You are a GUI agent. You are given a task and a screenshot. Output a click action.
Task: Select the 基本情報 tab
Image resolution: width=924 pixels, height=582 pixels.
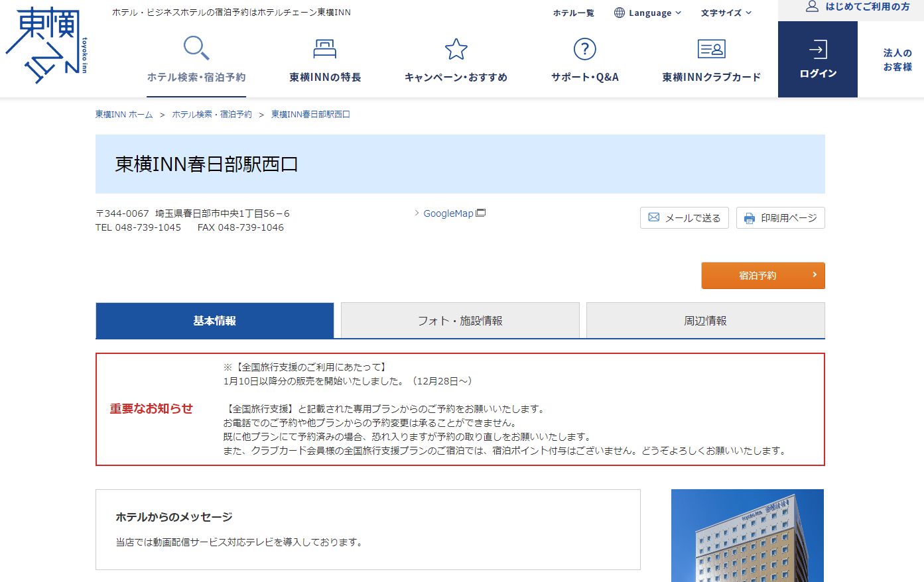(x=215, y=321)
